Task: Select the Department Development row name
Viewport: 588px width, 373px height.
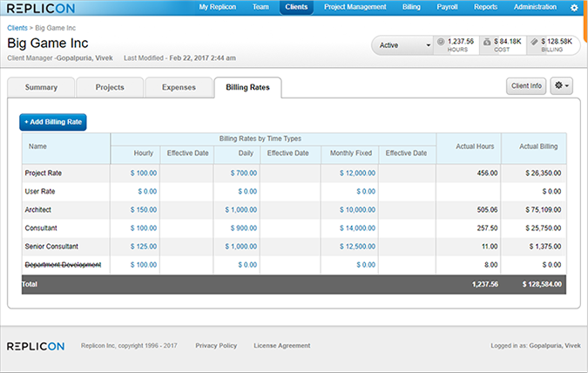Action: tap(63, 264)
